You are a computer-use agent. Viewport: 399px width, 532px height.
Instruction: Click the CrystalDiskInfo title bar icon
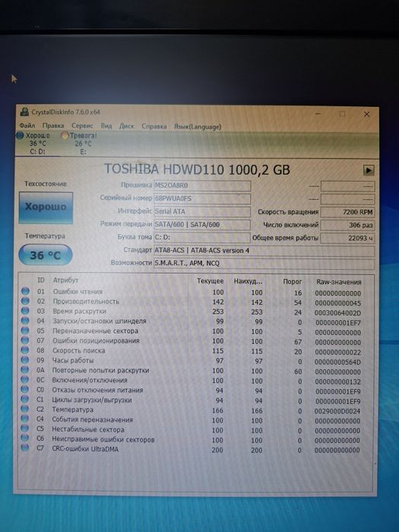point(24,112)
